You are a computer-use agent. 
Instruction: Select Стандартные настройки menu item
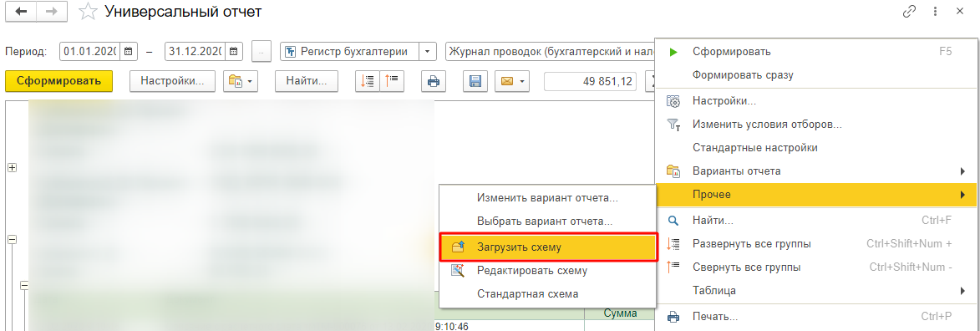[x=815, y=148]
